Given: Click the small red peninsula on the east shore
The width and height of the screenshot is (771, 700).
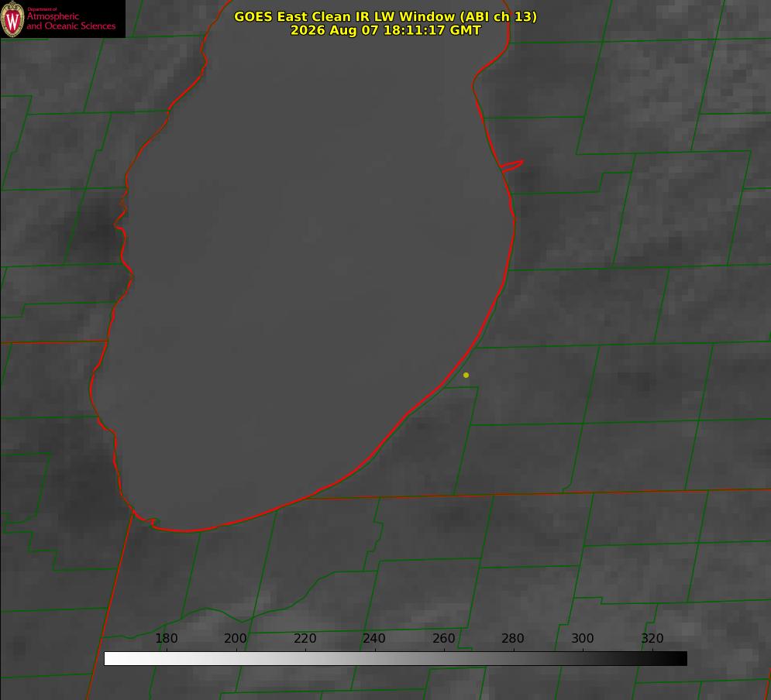Looking at the screenshot, I should tap(511, 166).
